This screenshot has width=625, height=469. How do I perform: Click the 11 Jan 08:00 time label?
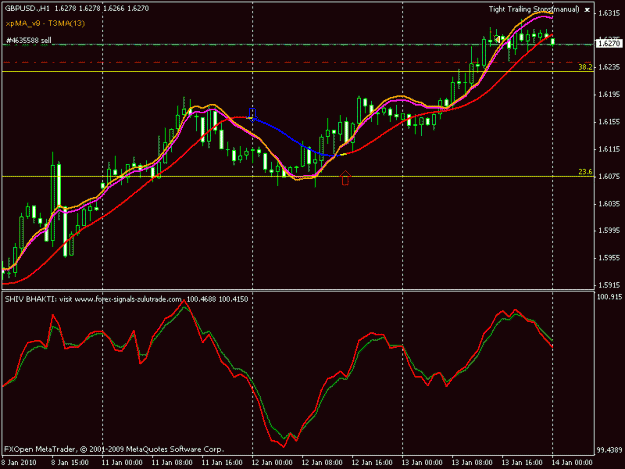click(x=172, y=463)
